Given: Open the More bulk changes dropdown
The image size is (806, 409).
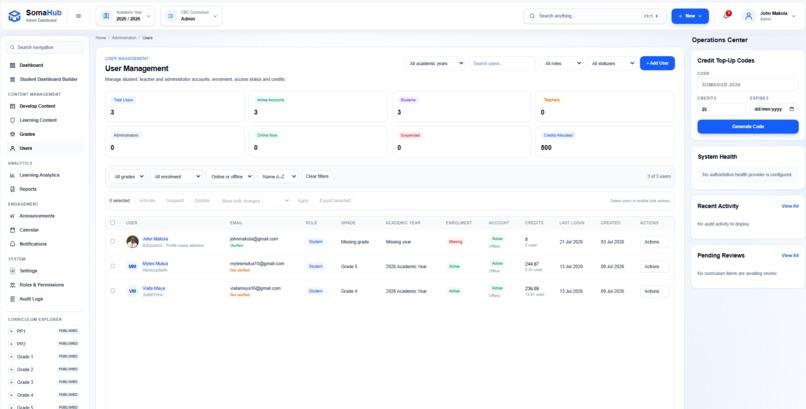Looking at the screenshot, I should point(253,200).
